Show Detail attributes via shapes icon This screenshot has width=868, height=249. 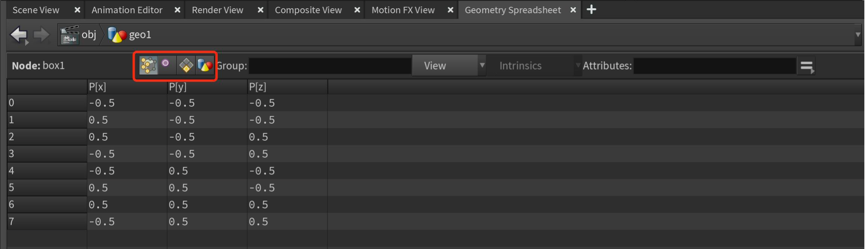205,65
